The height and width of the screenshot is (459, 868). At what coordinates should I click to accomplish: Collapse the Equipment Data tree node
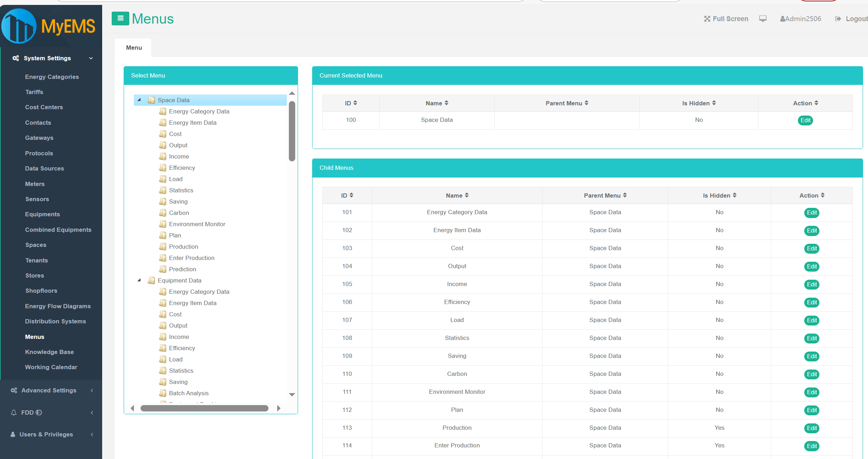pos(139,280)
